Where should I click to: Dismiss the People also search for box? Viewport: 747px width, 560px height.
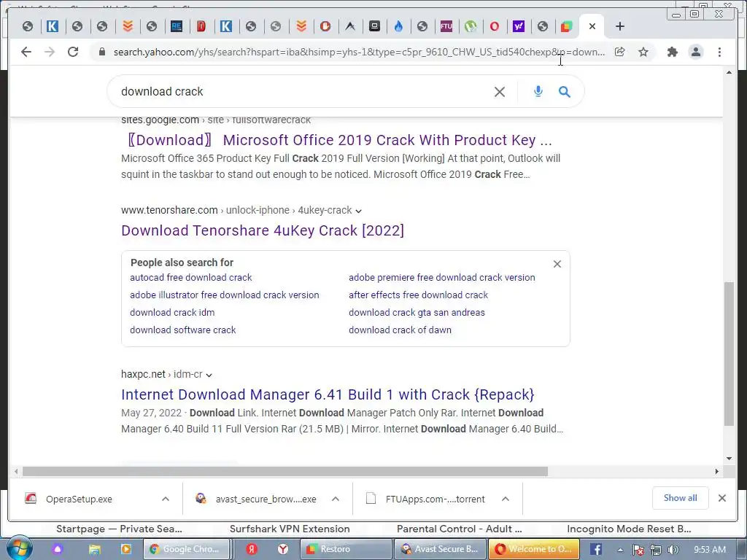coord(557,264)
